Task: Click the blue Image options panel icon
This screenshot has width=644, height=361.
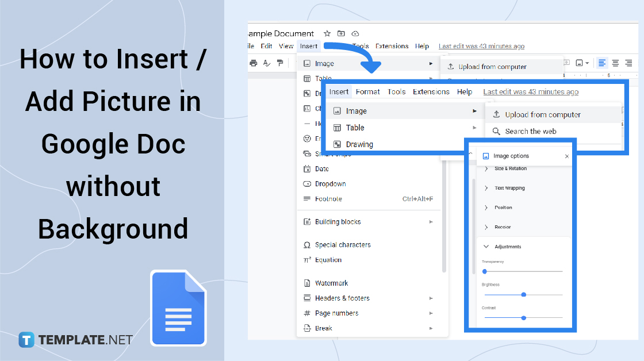Action: tap(485, 156)
